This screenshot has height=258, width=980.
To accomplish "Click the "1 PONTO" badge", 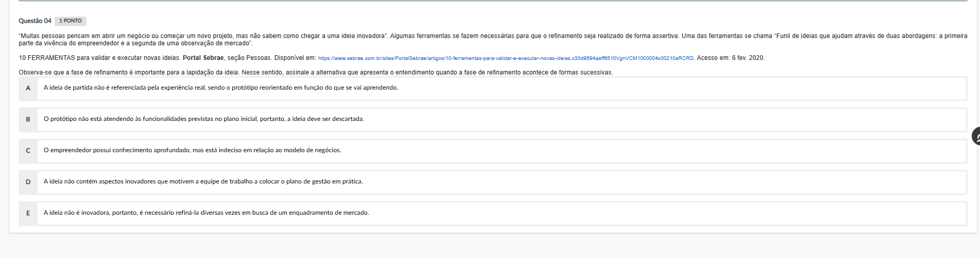I will coord(70,21).
